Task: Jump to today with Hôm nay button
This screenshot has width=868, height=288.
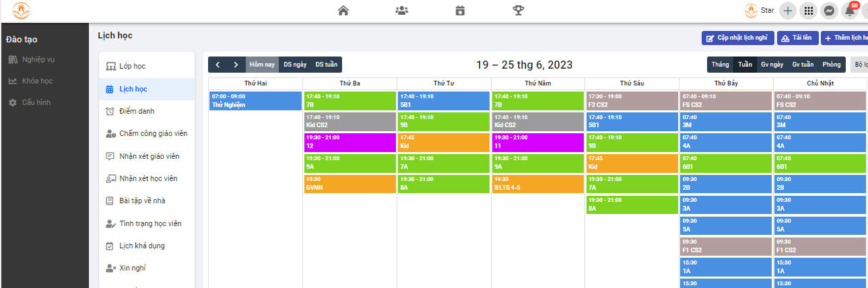Action: coord(262,65)
